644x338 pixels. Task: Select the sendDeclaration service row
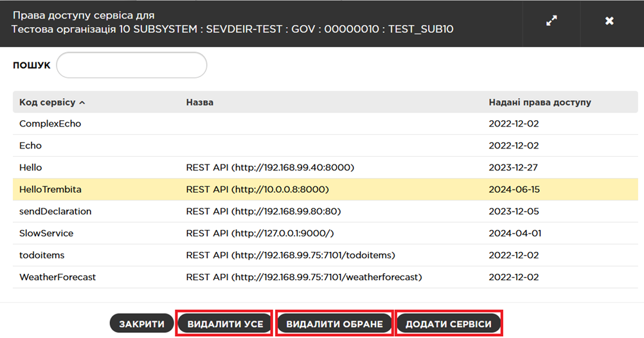point(55,211)
